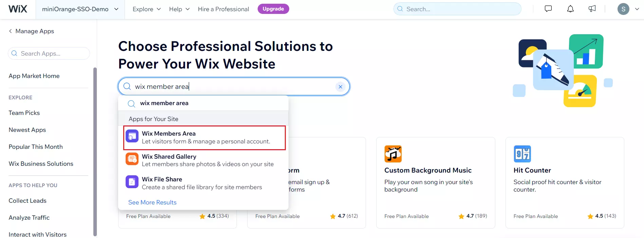Open the Hit Counter app icon

click(522, 154)
